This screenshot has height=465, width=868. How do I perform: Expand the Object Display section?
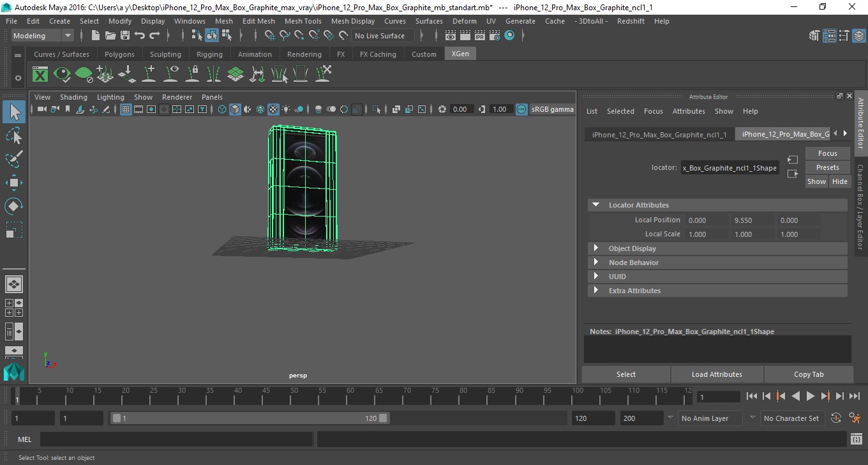pyautogui.click(x=595, y=248)
